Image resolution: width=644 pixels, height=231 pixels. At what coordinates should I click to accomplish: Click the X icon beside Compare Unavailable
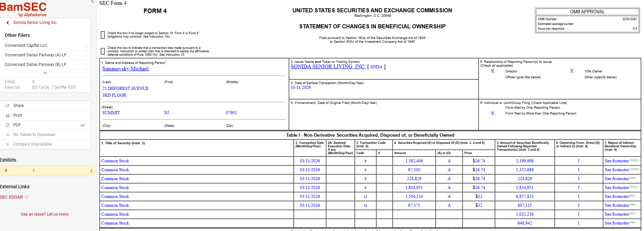click(8, 144)
